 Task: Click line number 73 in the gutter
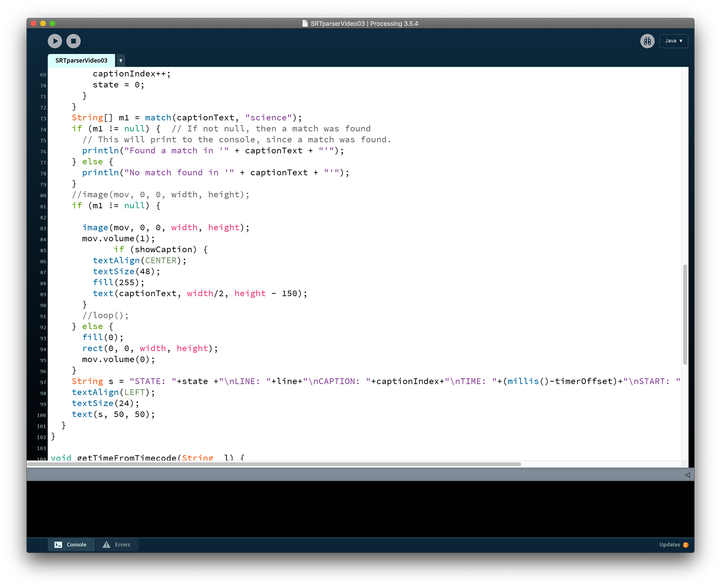43,119
